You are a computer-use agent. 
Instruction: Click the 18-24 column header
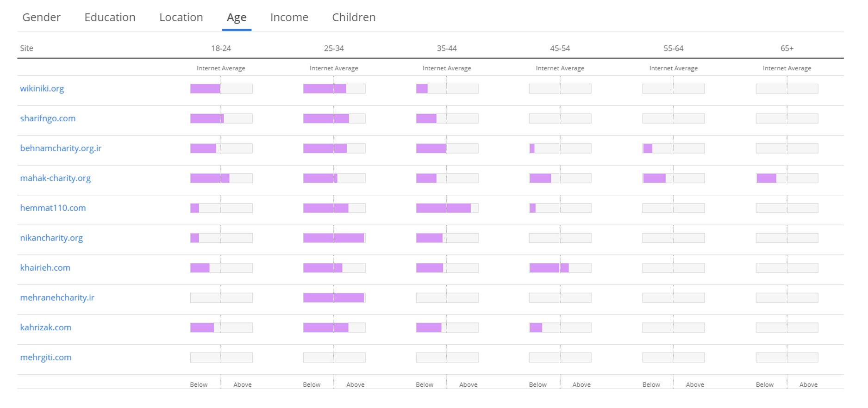pos(221,48)
